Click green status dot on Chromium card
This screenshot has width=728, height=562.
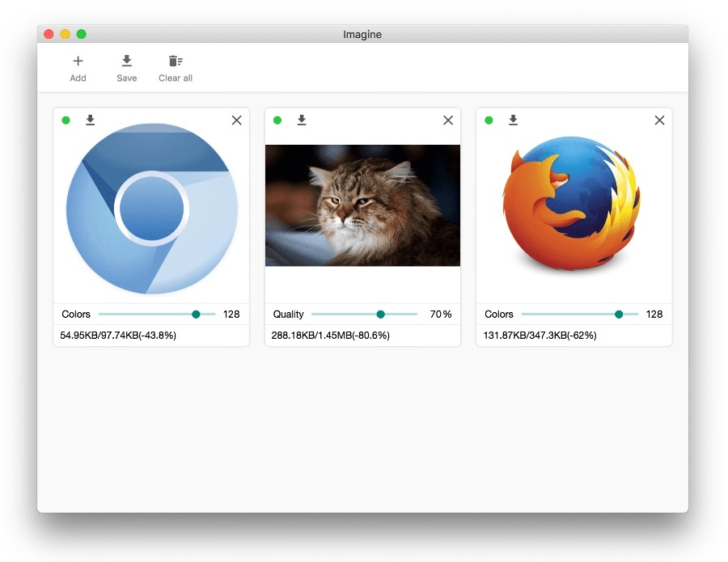pos(66,120)
